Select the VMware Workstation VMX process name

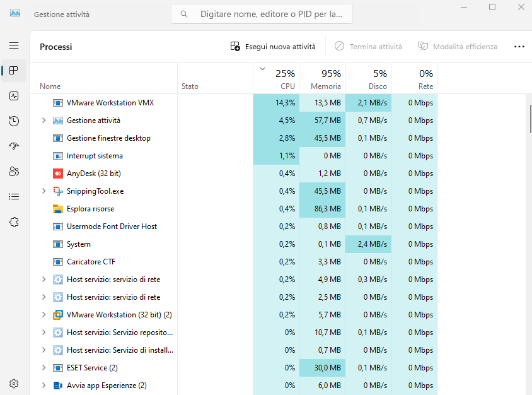pos(110,103)
